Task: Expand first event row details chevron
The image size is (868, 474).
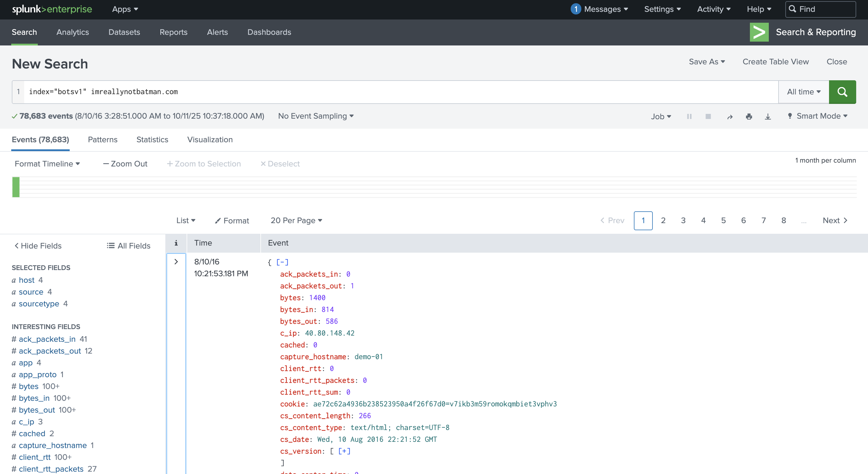Action: pos(176,262)
